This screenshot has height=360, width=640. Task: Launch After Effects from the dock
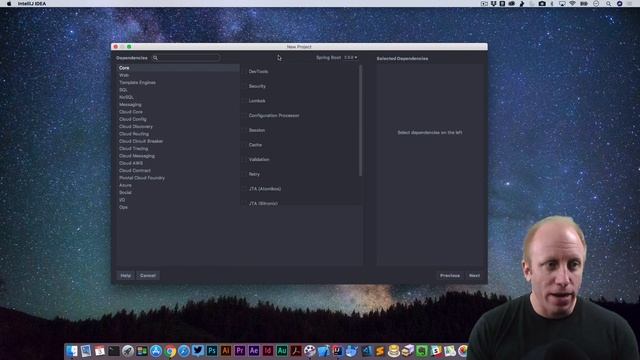tap(254, 351)
